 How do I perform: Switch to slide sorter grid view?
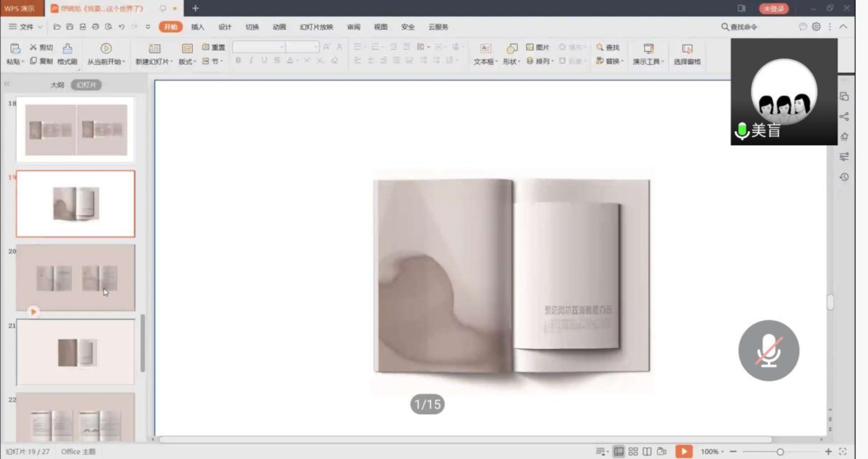(x=633, y=452)
